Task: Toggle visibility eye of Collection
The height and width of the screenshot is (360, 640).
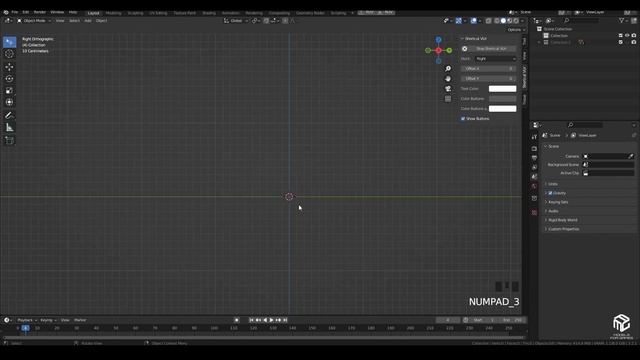Action: coord(627,36)
